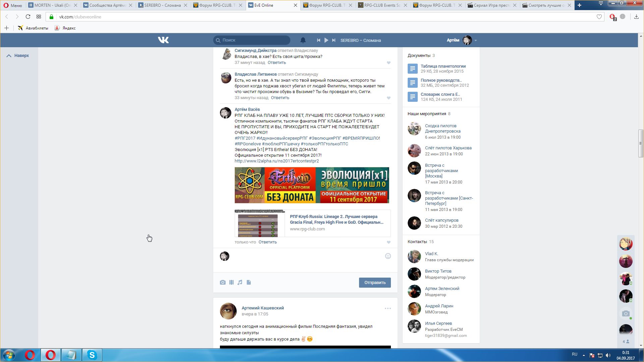Open the notifications bell in VK header
The height and width of the screenshot is (362, 644).
coord(303,40)
